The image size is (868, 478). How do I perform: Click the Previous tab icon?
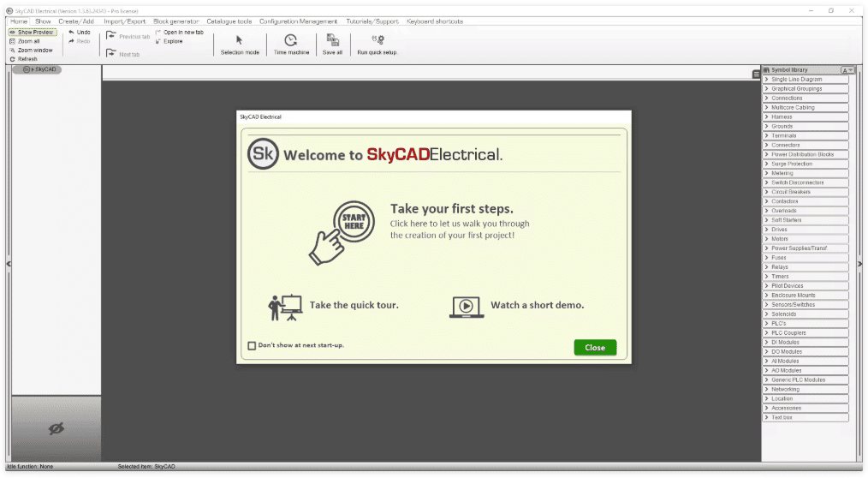click(x=110, y=36)
